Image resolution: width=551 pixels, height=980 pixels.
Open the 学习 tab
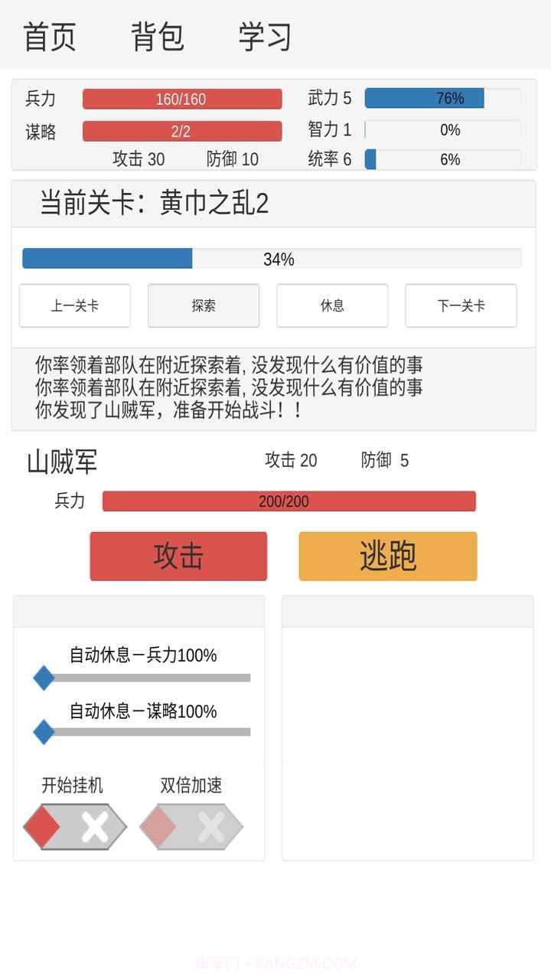(x=264, y=36)
